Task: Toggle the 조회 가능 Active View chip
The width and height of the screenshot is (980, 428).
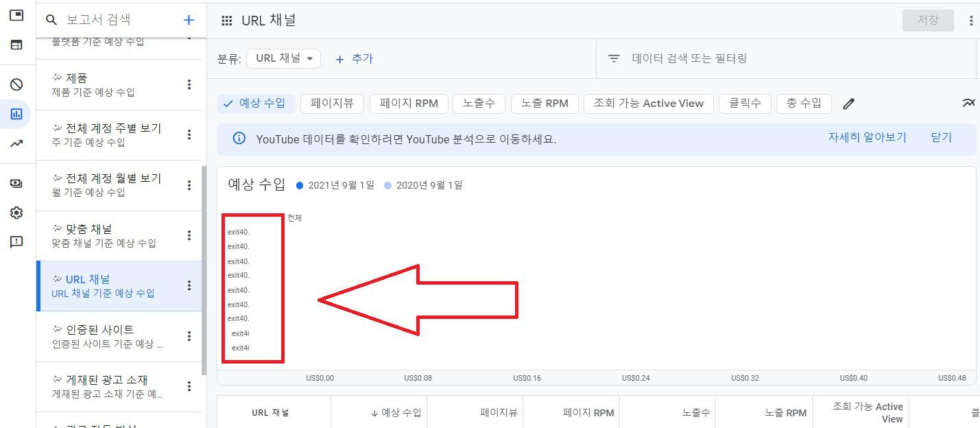Action: [649, 104]
